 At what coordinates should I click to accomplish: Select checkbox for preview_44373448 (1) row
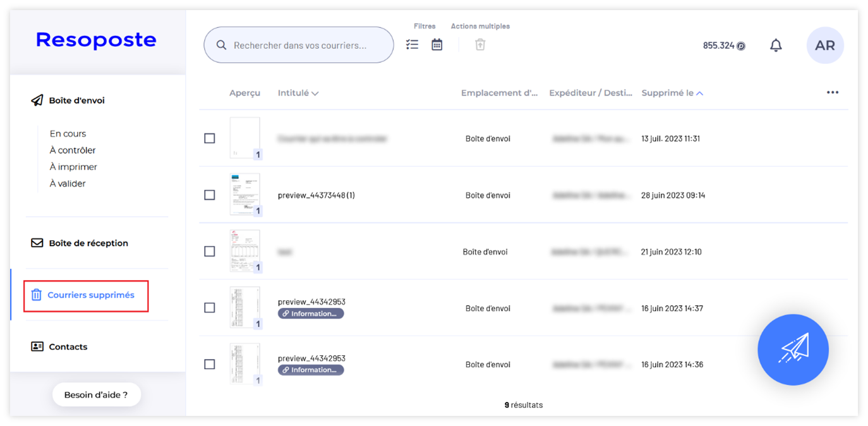(x=210, y=195)
